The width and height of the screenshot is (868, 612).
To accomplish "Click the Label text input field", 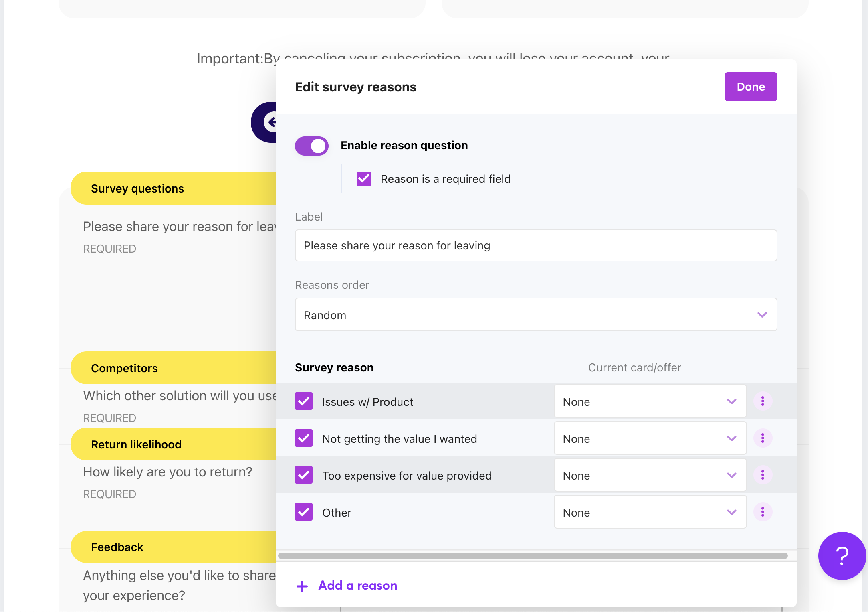I will pos(536,245).
